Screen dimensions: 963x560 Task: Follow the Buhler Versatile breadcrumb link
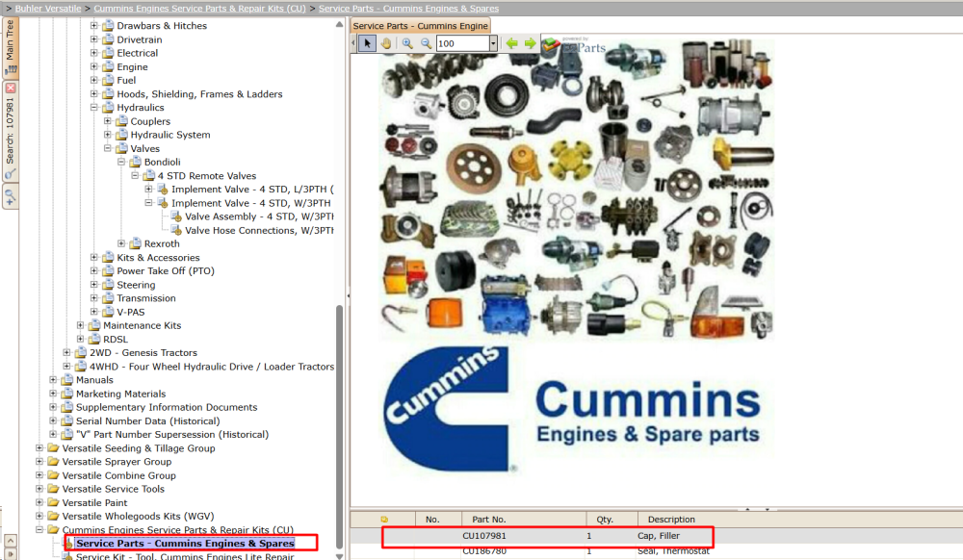pyautogui.click(x=48, y=9)
